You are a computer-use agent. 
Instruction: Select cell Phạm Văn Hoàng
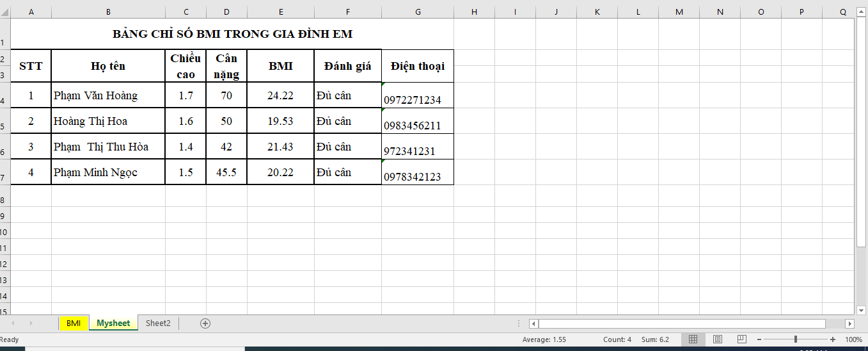tap(108, 95)
